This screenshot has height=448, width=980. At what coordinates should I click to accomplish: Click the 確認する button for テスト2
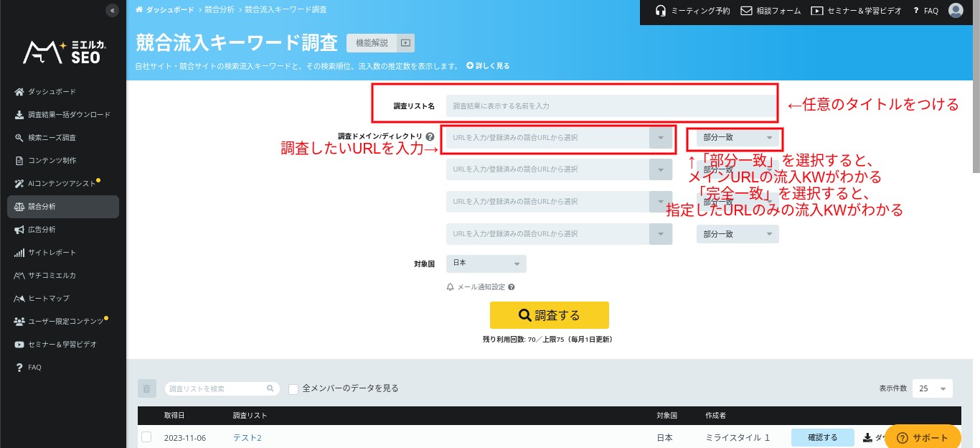pos(822,437)
